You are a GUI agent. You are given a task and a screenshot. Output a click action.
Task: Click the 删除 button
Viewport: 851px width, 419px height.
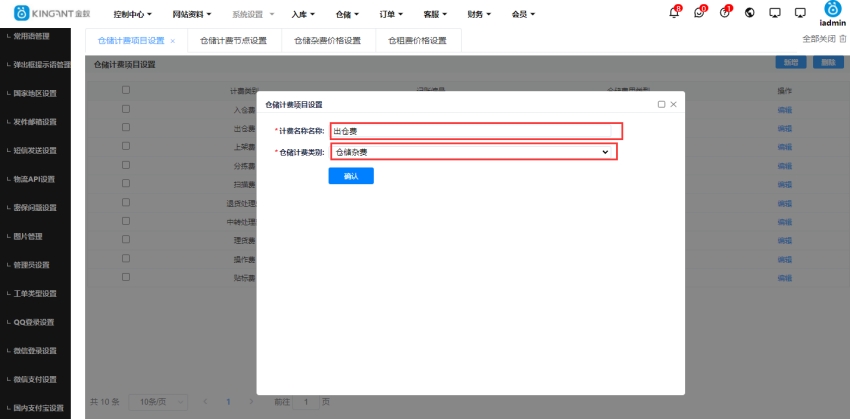click(x=828, y=62)
